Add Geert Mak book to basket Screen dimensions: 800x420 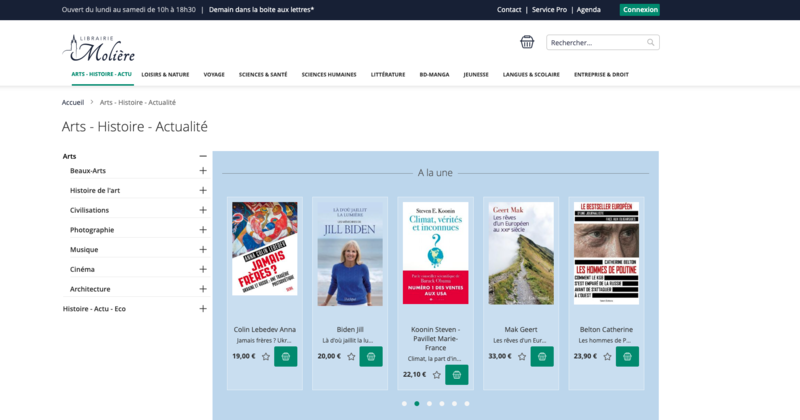[x=542, y=356]
